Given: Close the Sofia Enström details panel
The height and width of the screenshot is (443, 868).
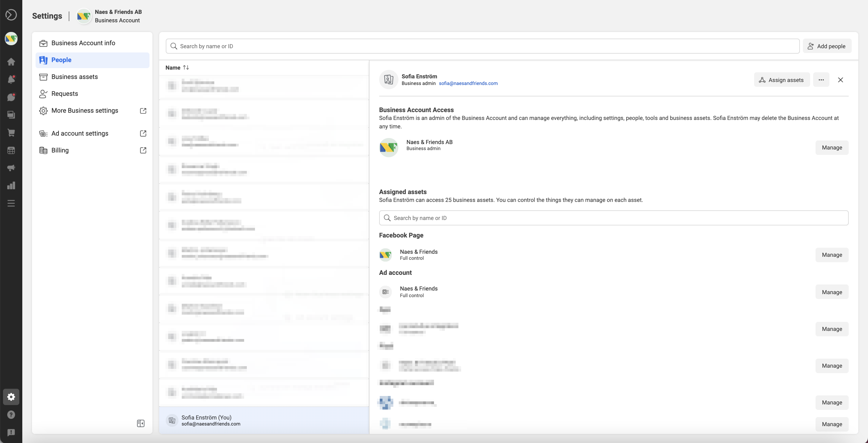Looking at the screenshot, I should coord(840,80).
